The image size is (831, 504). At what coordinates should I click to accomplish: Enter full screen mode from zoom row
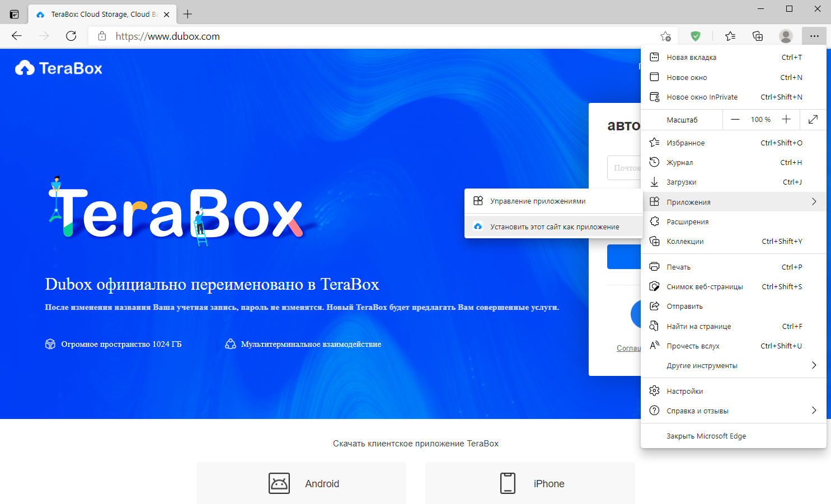coord(813,120)
